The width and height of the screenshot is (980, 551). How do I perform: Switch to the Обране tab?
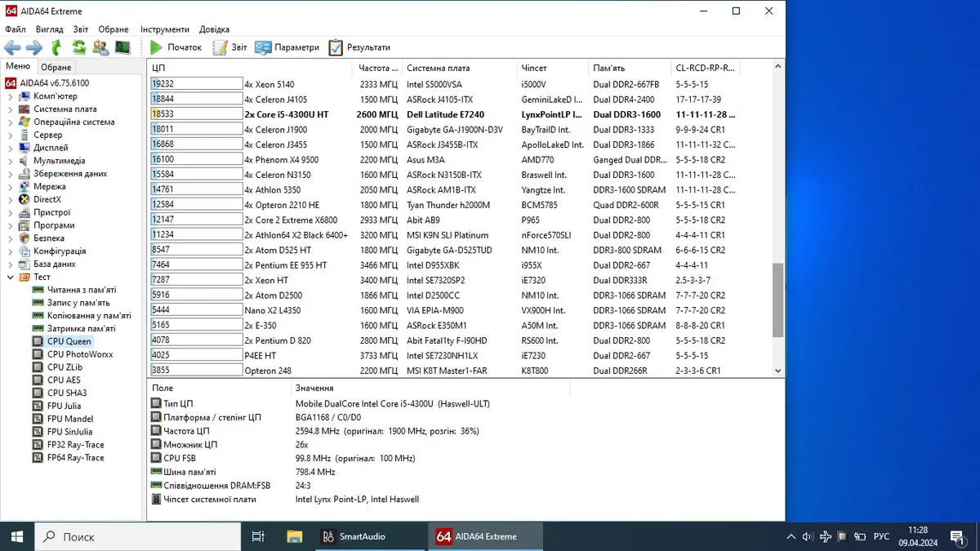[x=56, y=67]
